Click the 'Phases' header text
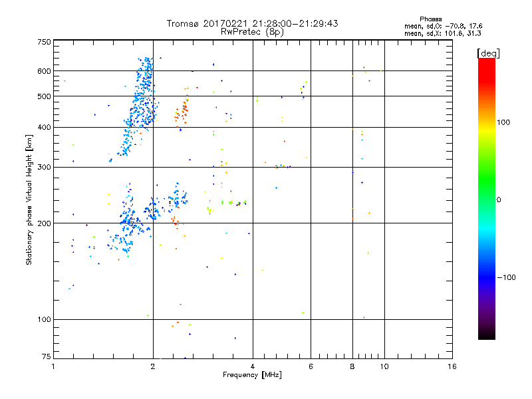Image resolution: width=532 pixels, height=399 pixels. pos(430,19)
